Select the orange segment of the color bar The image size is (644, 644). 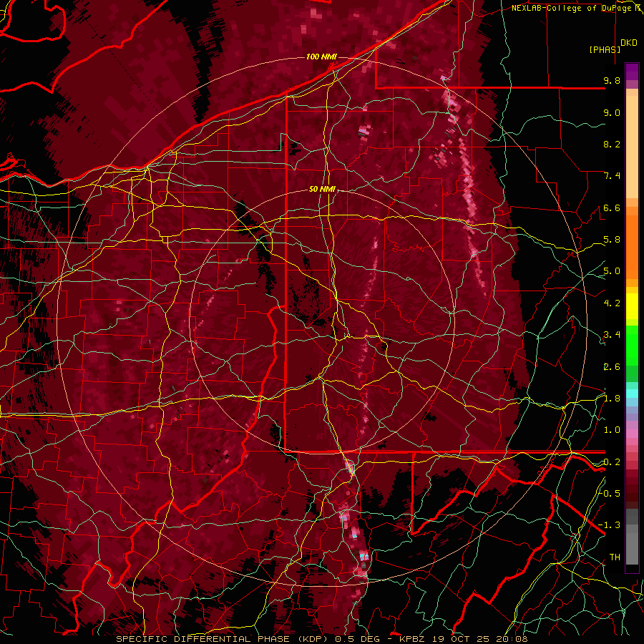point(632,243)
